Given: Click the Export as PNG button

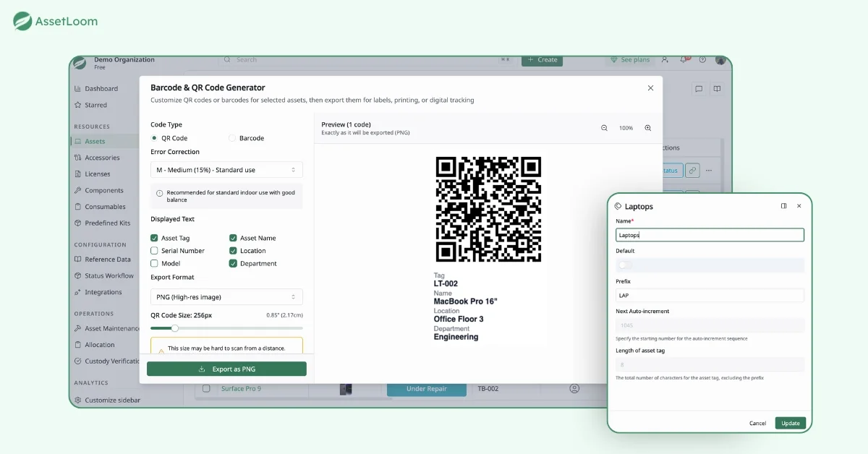Looking at the screenshot, I should (226, 369).
